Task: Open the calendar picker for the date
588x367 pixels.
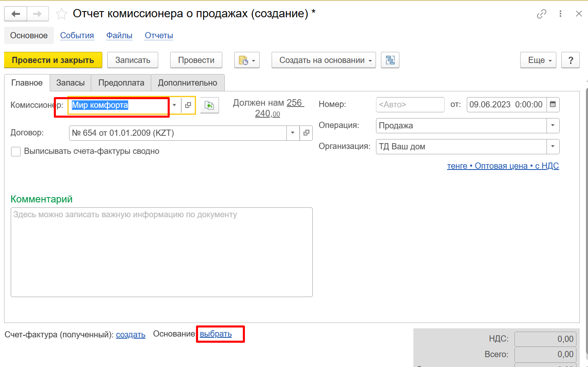Action: 553,105
